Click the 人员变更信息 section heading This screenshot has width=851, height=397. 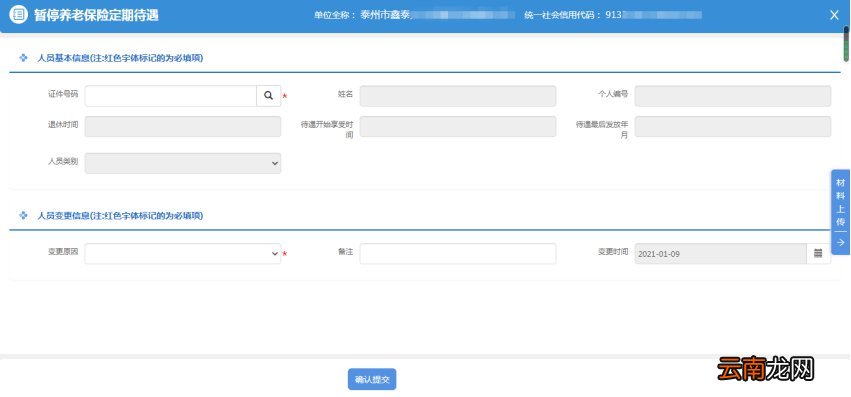[x=120, y=215]
